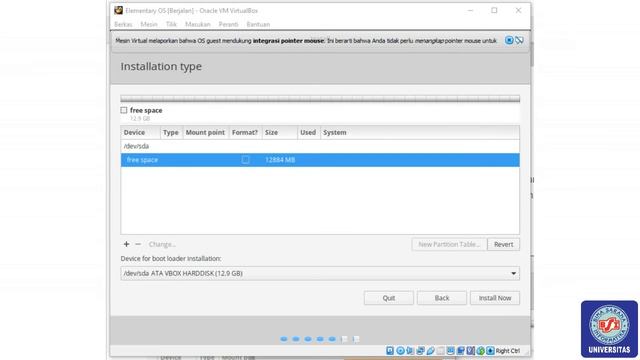Click the Size column header
The width and height of the screenshot is (640, 360).
(280, 132)
